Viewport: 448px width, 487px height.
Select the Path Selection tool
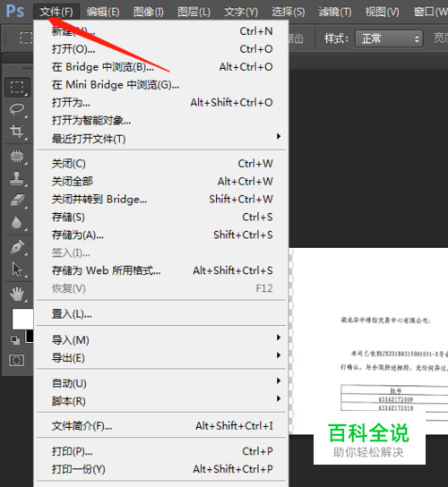point(17,269)
